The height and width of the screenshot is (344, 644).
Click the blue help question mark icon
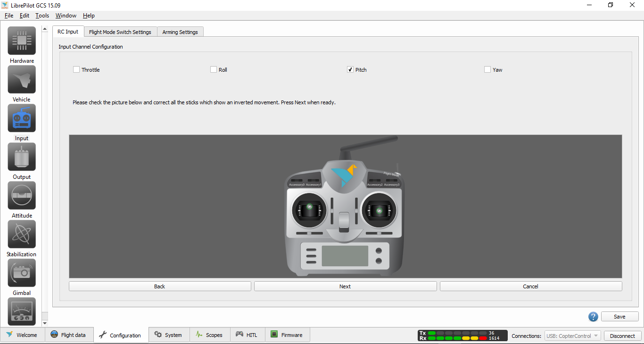click(593, 317)
